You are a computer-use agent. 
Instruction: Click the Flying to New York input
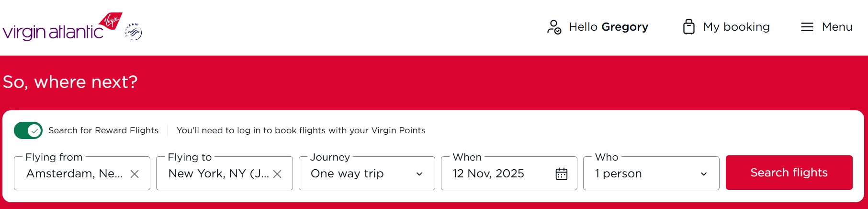point(218,174)
